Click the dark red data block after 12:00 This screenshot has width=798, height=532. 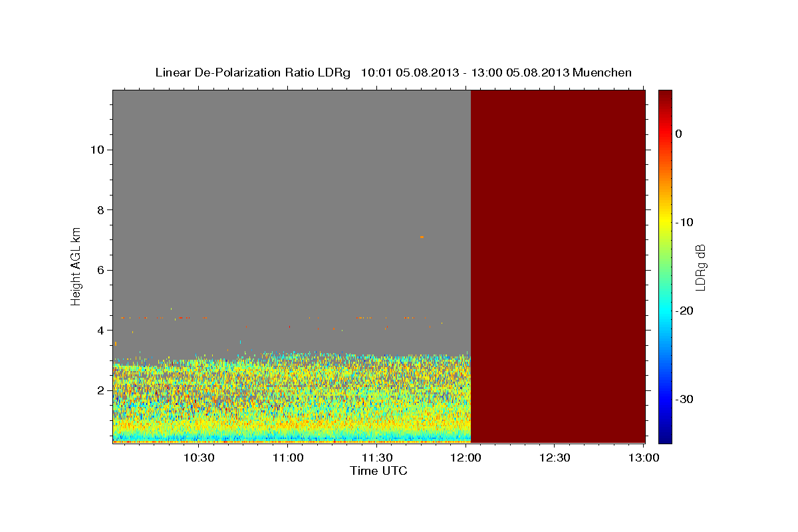558,266
